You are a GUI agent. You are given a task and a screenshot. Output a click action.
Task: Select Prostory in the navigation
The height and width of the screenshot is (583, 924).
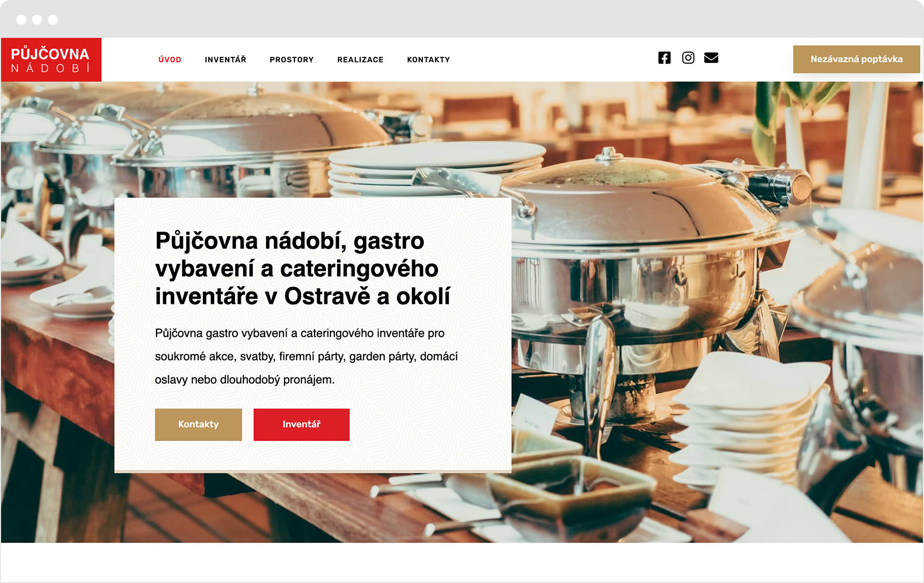click(292, 59)
